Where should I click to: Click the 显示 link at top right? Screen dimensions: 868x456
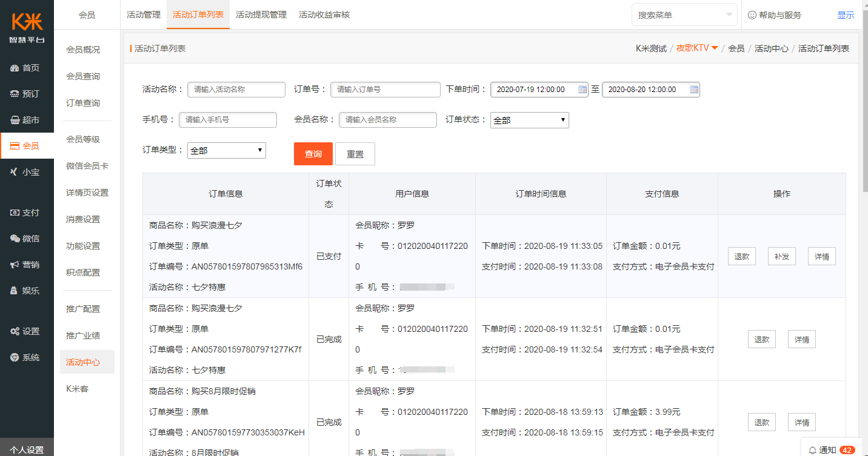coord(846,15)
